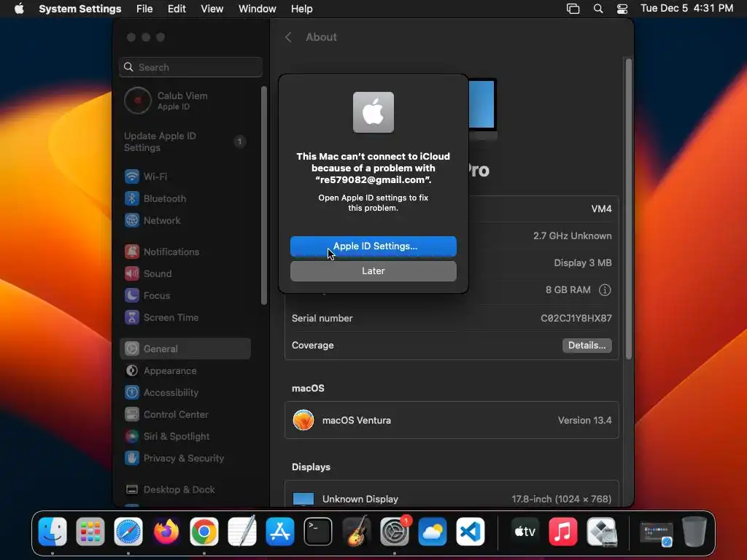Open the Edit menu
This screenshot has width=747, height=560.
177,9
